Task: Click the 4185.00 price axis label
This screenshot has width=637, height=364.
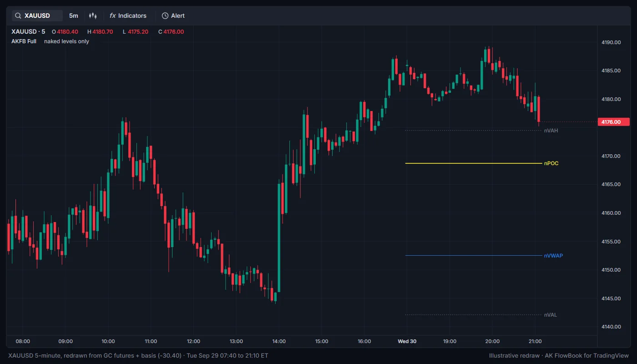Action: (611, 71)
